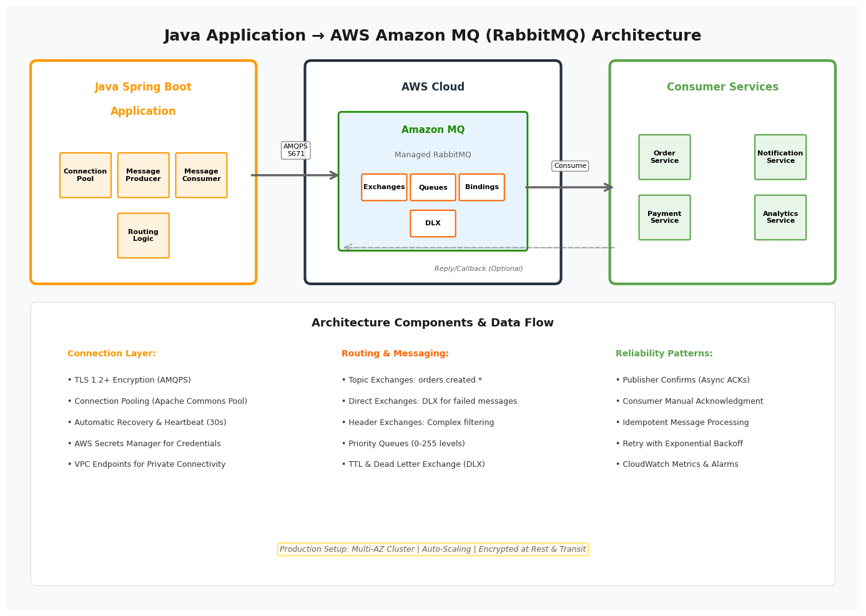The height and width of the screenshot is (616, 866).
Task: Click the Connection Pool box
Action: (x=86, y=175)
